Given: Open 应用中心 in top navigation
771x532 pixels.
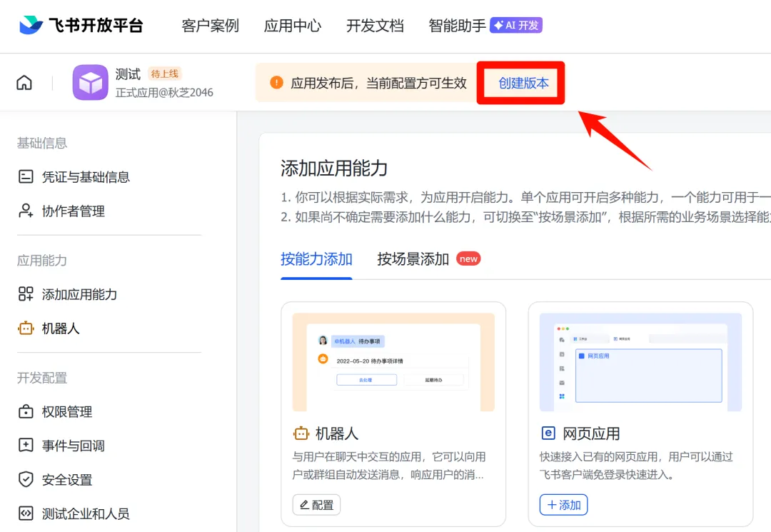Looking at the screenshot, I should point(293,26).
